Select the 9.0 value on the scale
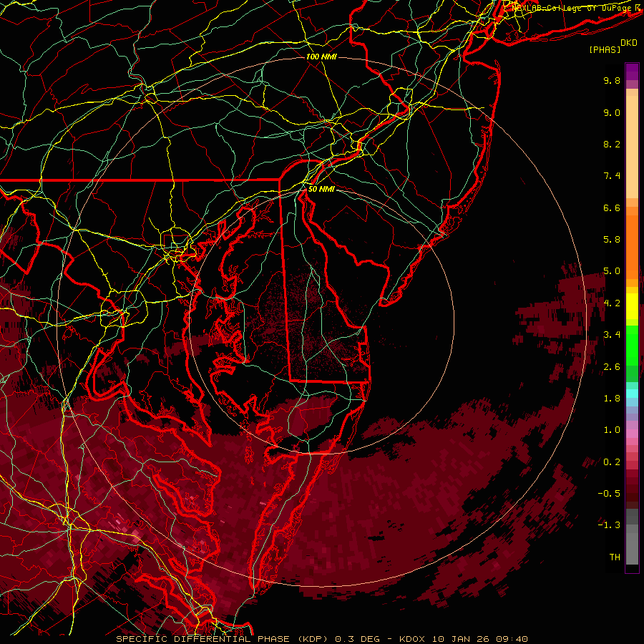Image resolution: width=644 pixels, height=644 pixels. click(612, 112)
